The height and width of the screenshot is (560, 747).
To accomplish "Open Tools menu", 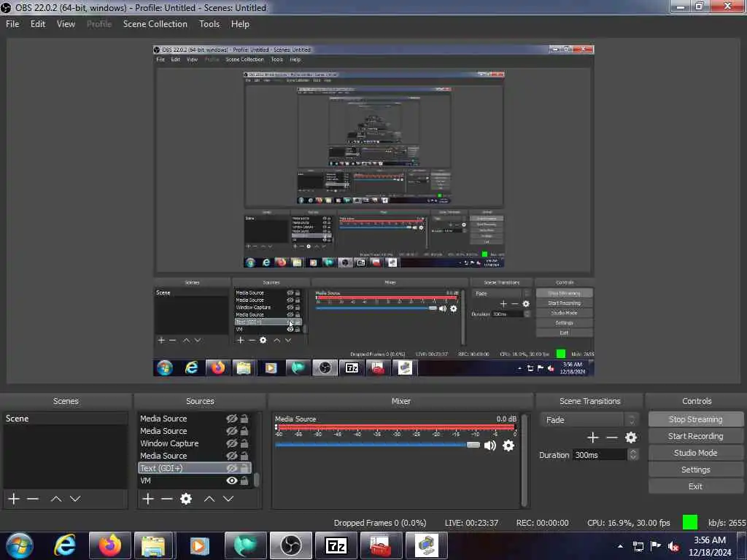I will tap(209, 24).
